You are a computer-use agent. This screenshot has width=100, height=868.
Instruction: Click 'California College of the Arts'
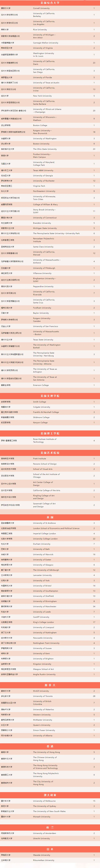pos(47,490)
